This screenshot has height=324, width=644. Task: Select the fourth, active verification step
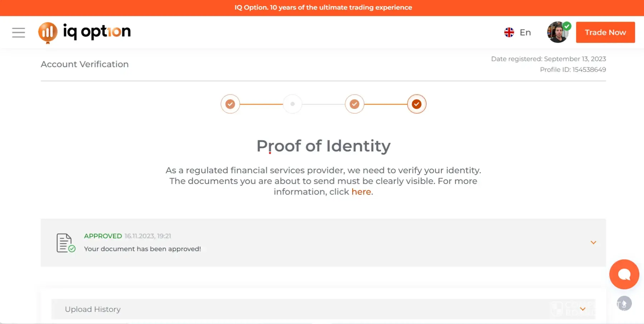(x=416, y=104)
